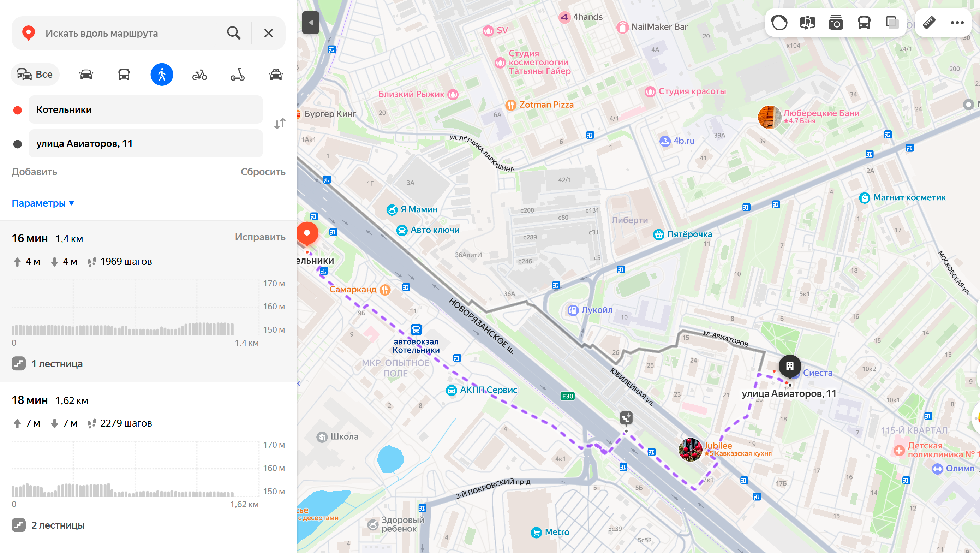Image resolution: width=980 pixels, height=553 pixels.
Task: Switch to scooter route mode
Action: [238, 74]
